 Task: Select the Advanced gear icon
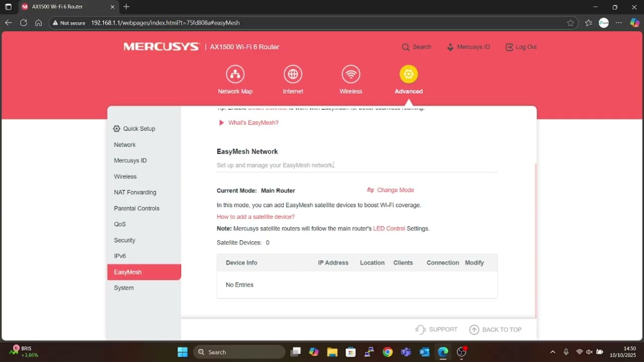click(x=409, y=74)
